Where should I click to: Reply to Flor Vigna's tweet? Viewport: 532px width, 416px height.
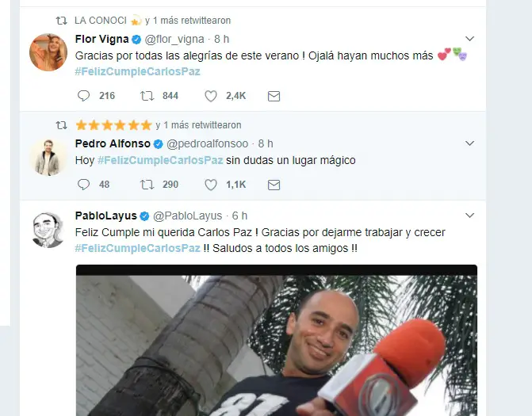[x=83, y=96]
